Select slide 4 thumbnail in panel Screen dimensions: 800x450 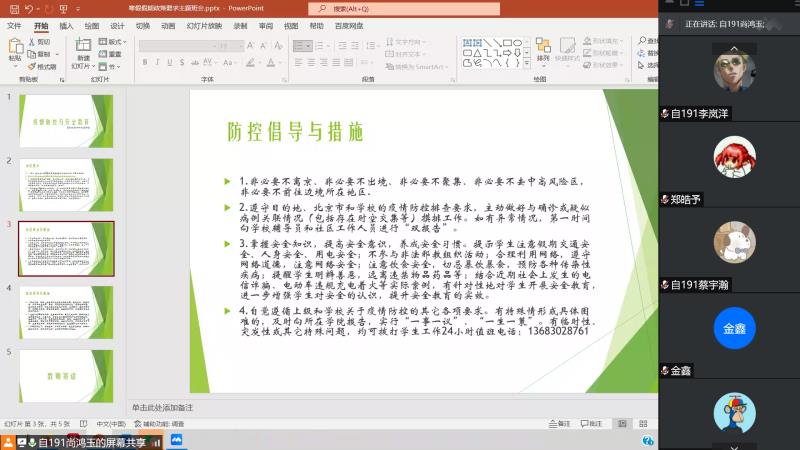(66, 309)
